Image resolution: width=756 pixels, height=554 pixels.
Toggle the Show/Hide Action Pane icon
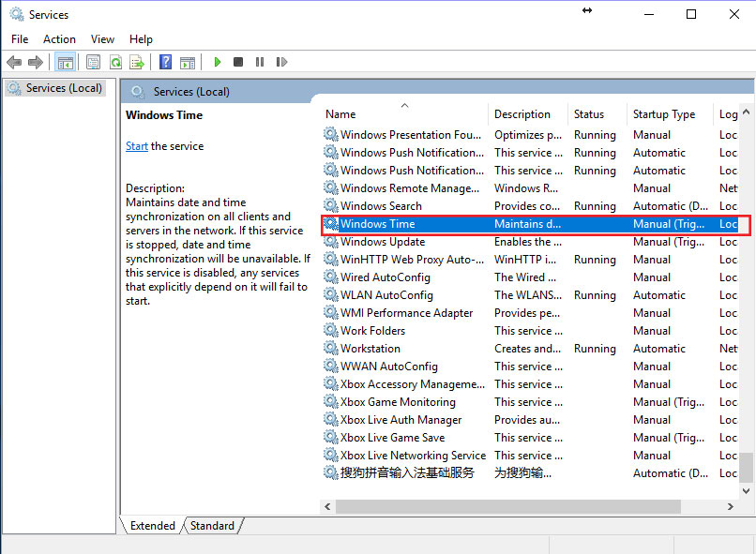(188, 62)
